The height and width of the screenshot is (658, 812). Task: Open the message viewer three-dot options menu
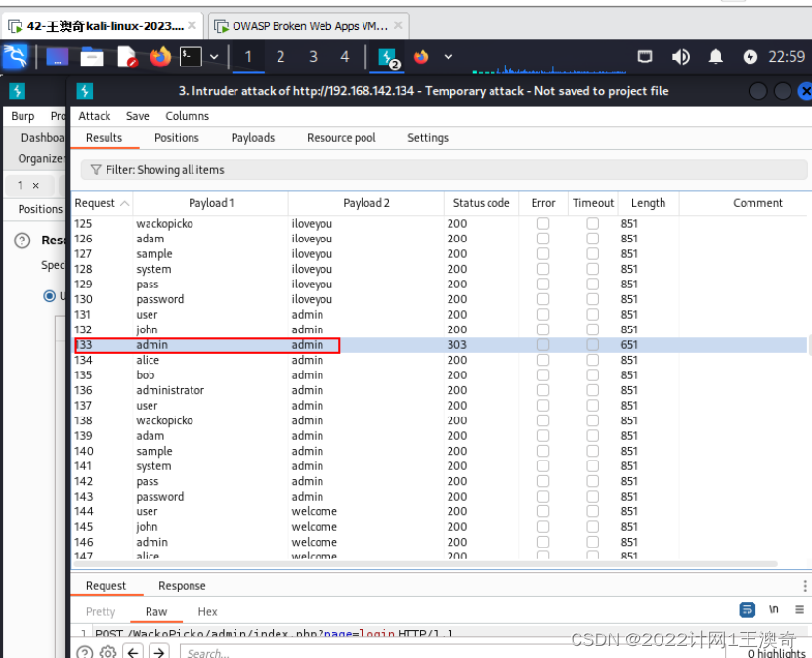[x=805, y=586]
